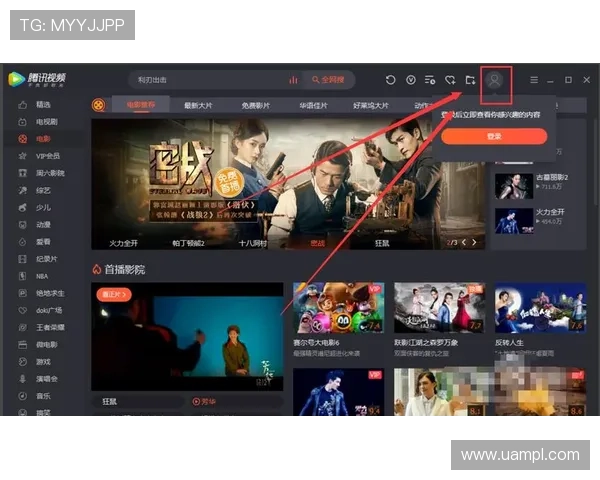Open the watch history list icon

pyautogui.click(x=430, y=80)
